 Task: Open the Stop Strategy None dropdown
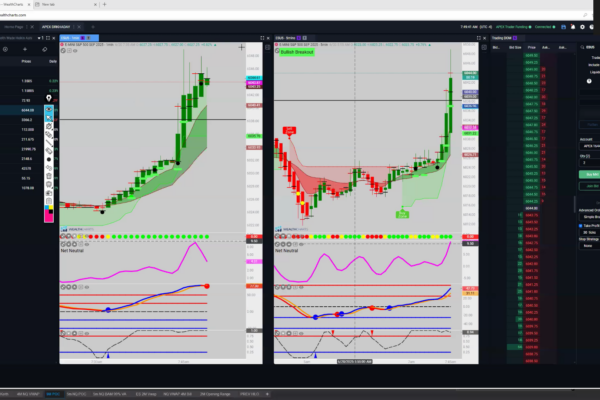click(x=590, y=246)
